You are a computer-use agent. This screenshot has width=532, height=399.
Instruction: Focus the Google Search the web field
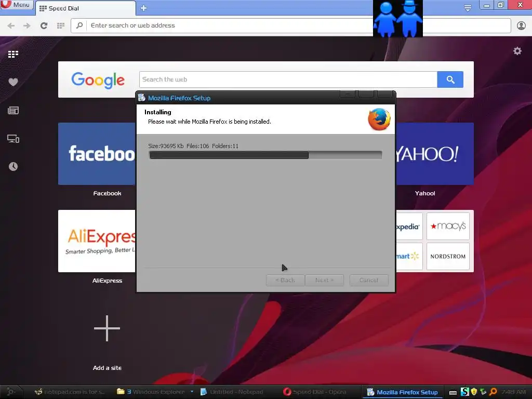pos(288,79)
